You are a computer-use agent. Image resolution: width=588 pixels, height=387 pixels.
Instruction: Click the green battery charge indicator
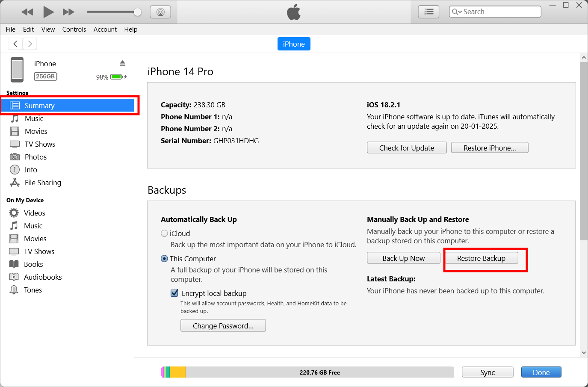[116, 77]
